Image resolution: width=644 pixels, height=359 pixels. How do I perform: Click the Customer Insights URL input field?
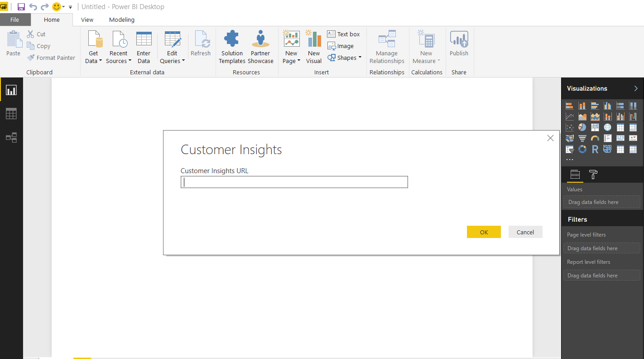[294, 182]
